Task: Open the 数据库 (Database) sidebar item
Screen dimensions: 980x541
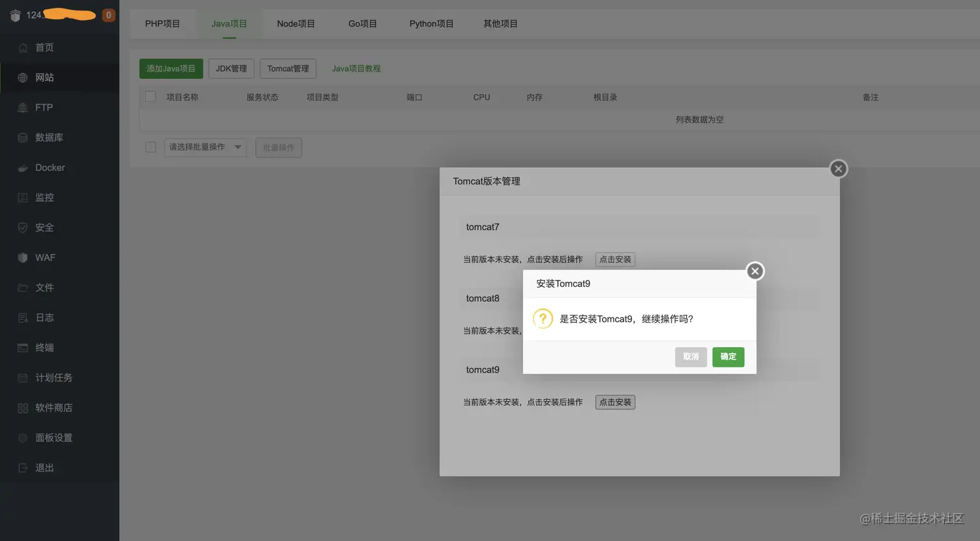Action: [x=49, y=137]
